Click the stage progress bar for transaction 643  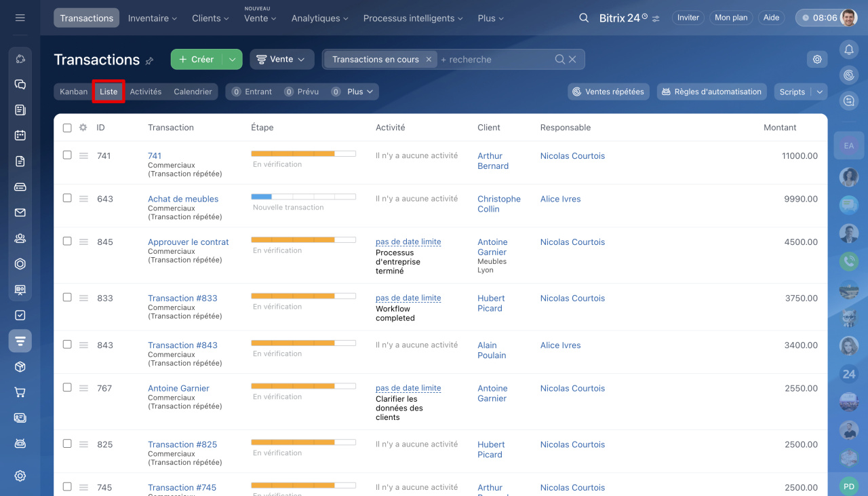pyautogui.click(x=303, y=197)
